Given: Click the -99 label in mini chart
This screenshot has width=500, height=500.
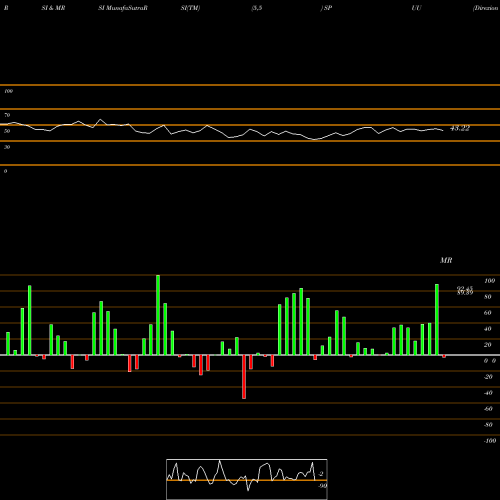Looking at the screenshot, I should click(x=322, y=486).
